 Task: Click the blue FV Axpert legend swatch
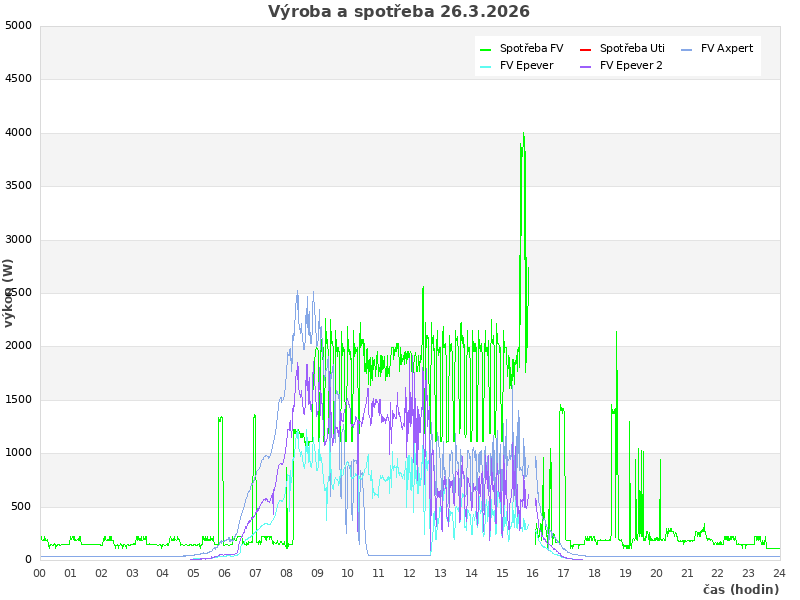click(687, 49)
